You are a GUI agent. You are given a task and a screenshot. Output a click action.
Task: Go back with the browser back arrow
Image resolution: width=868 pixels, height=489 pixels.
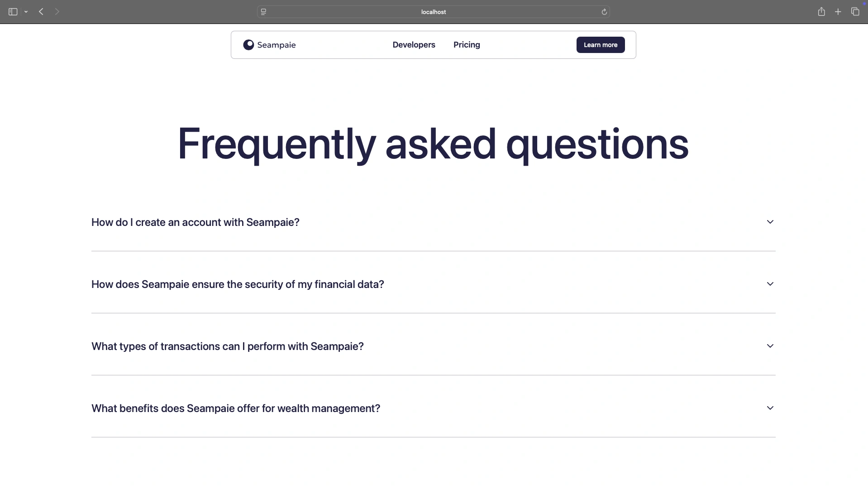click(41, 12)
